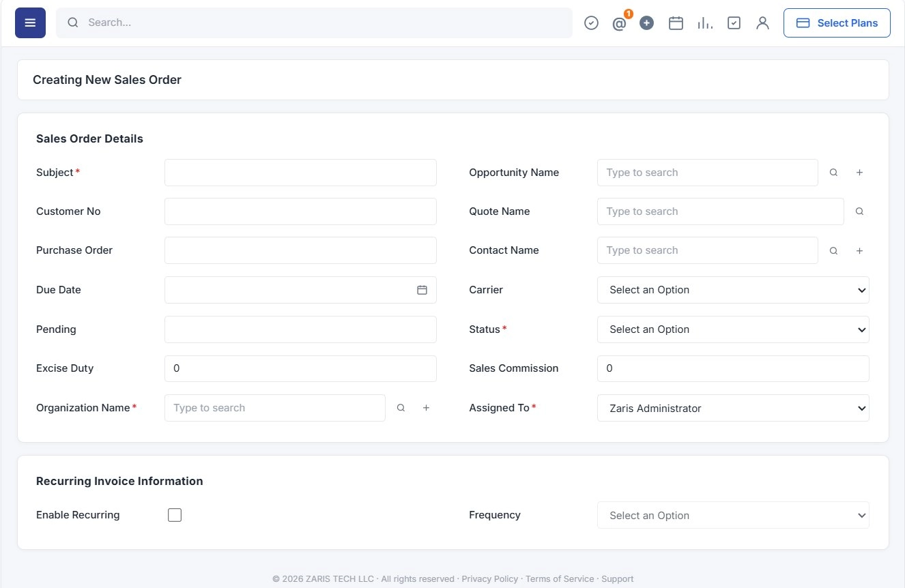This screenshot has width=905, height=588.
Task: Open the user profile icon
Action: 762,23
